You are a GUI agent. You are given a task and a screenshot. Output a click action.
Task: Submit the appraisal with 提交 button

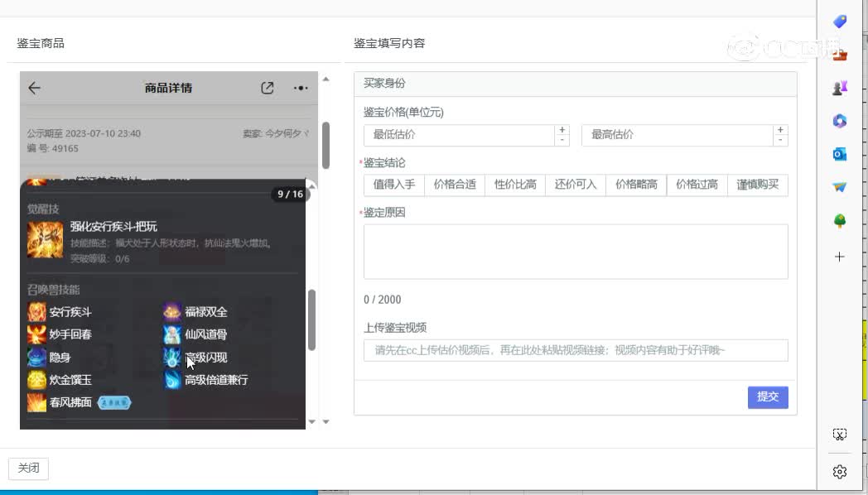pyautogui.click(x=767, y=397)
